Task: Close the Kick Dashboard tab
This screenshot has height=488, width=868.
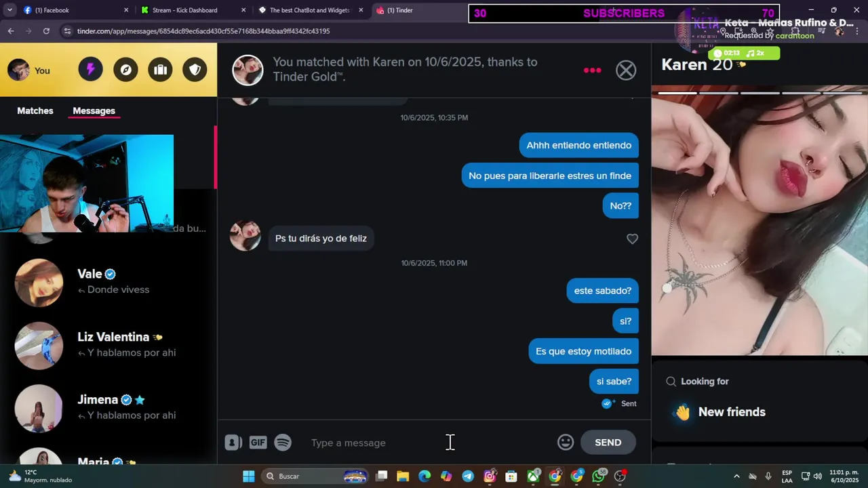Action: pos(243,10)
